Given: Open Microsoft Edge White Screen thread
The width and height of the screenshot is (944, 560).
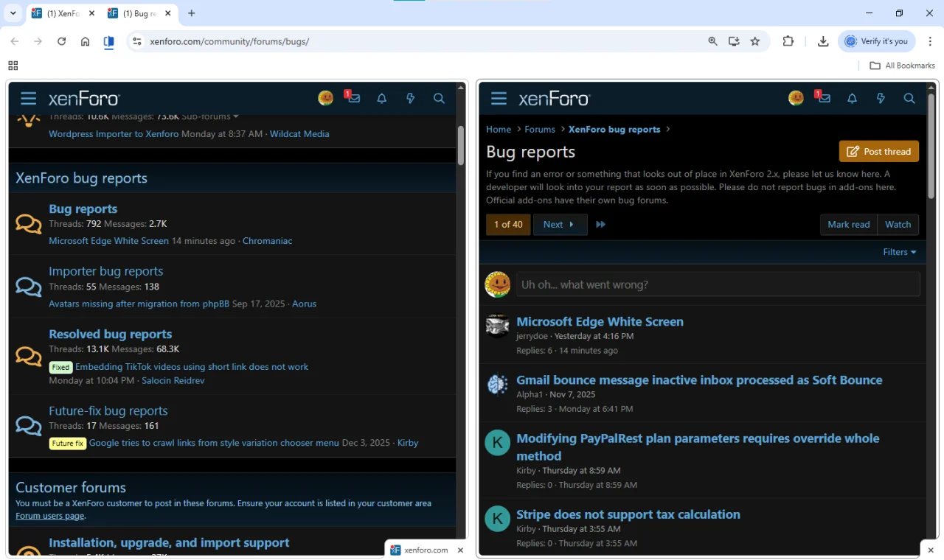Looking at the screenshot, I should click(600, 322).
